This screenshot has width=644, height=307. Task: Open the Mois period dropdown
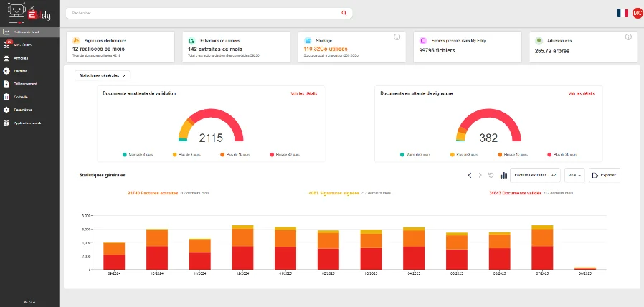tap(575, 175)
